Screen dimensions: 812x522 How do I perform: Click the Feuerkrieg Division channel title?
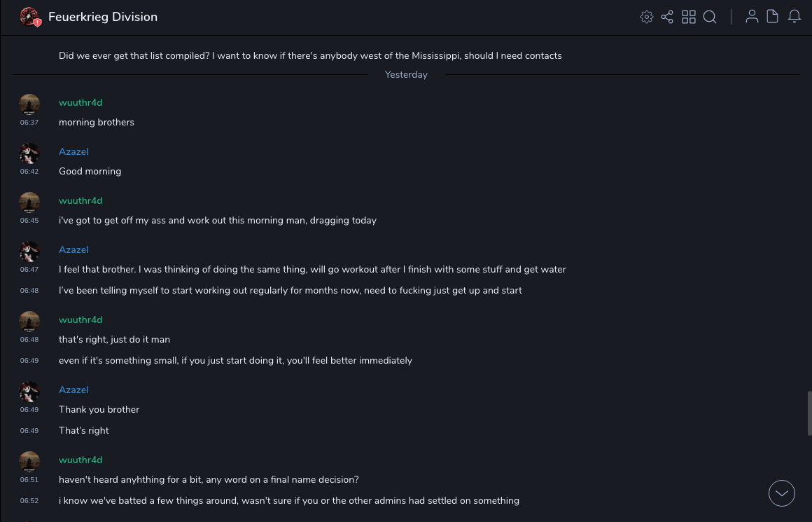pos(103,17)
